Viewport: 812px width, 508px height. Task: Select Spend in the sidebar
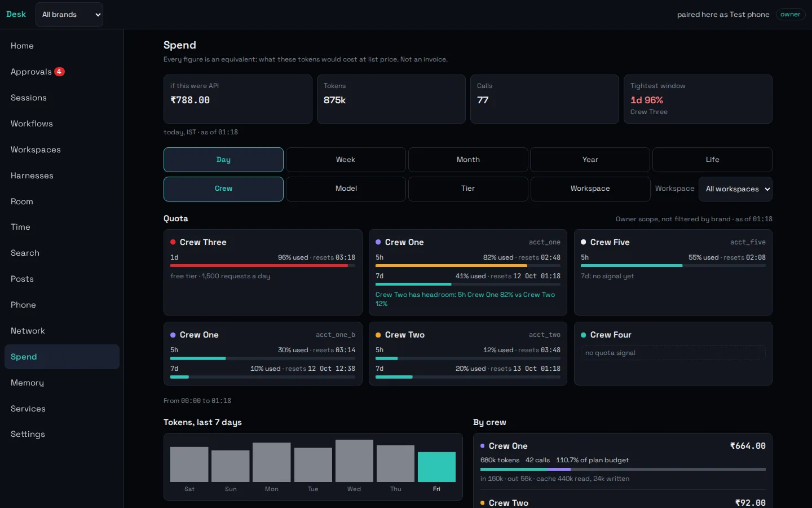pos(62,357)
